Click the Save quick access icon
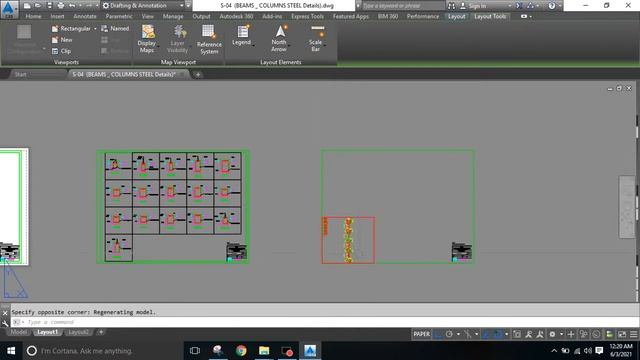 (x=49, y=6)
